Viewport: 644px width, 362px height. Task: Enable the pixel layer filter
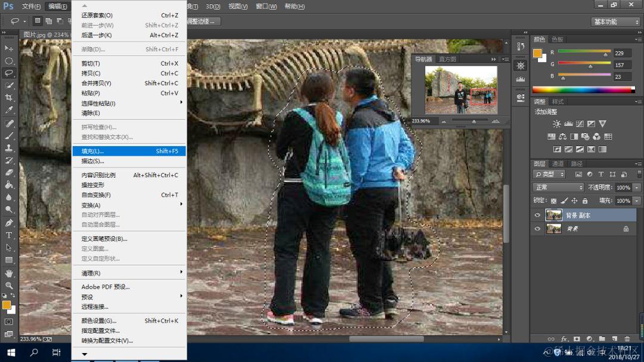[x=578, y=174]
